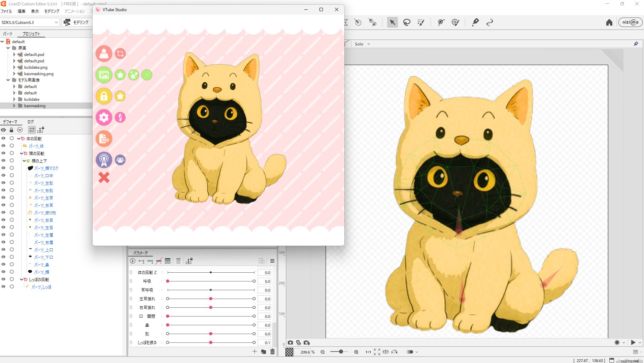
Task: Click the yellow lock icon in VTube Studio
Action: point(104,96)
